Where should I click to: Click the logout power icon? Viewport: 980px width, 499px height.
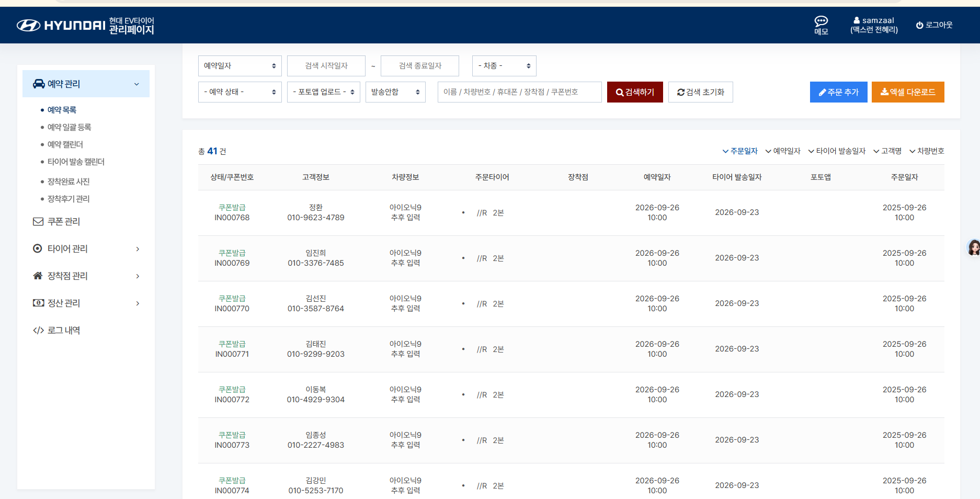pyautogui.click(x=919, y=25)
